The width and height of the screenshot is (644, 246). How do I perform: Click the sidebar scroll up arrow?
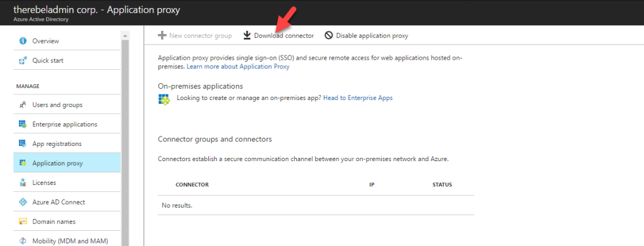(125, 36)
